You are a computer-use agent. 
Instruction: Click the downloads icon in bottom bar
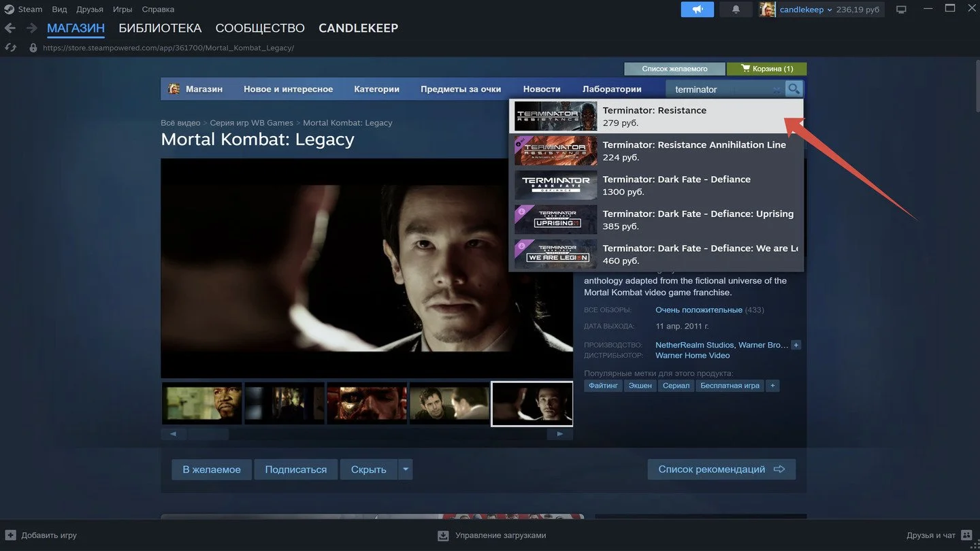(x=443, y=535)
